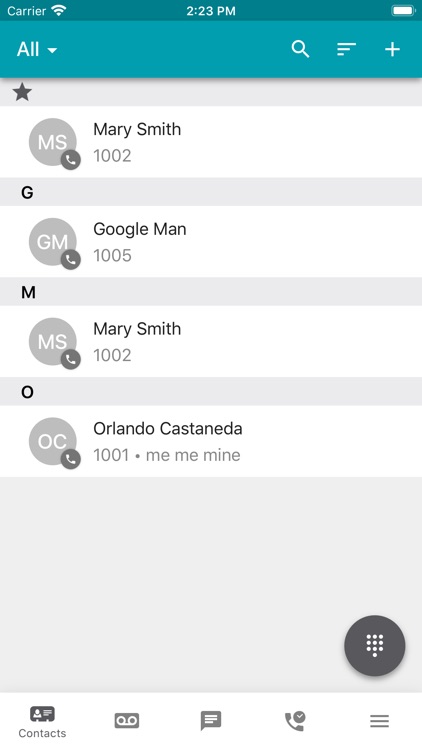This screenshot has height=750, width=422.
Task: Switch to the Voicemail tab icon
Action: pos(127,720)
